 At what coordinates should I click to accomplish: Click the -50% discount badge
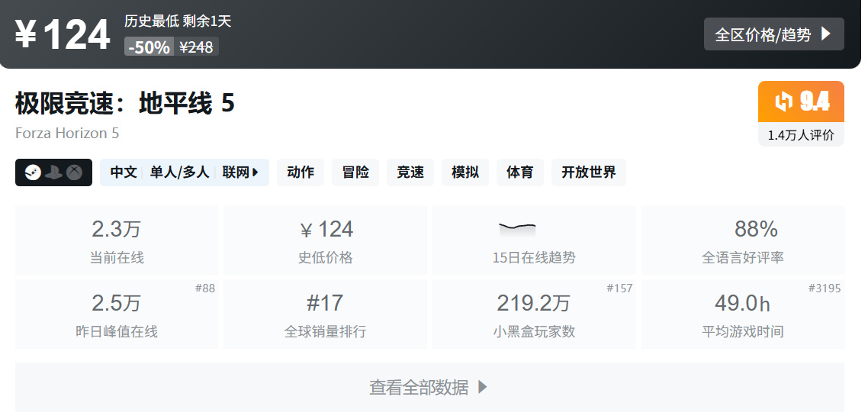coord(149,47)
